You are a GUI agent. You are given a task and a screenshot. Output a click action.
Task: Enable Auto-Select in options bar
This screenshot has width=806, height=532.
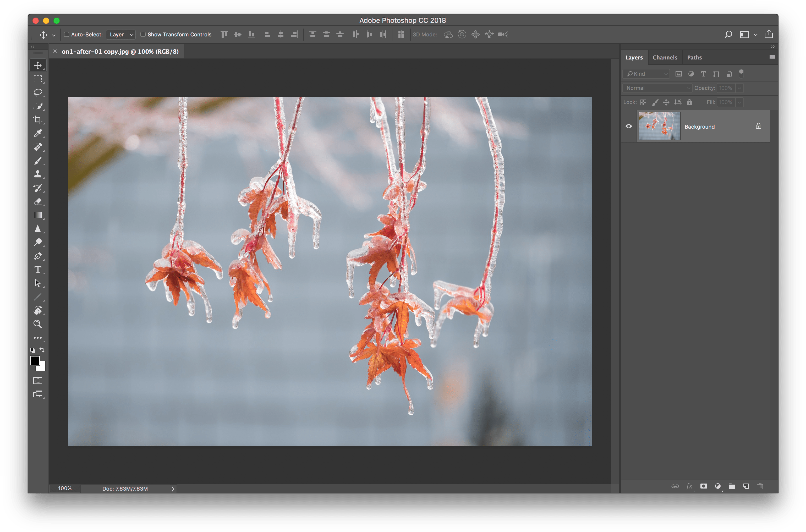(67, 34)
